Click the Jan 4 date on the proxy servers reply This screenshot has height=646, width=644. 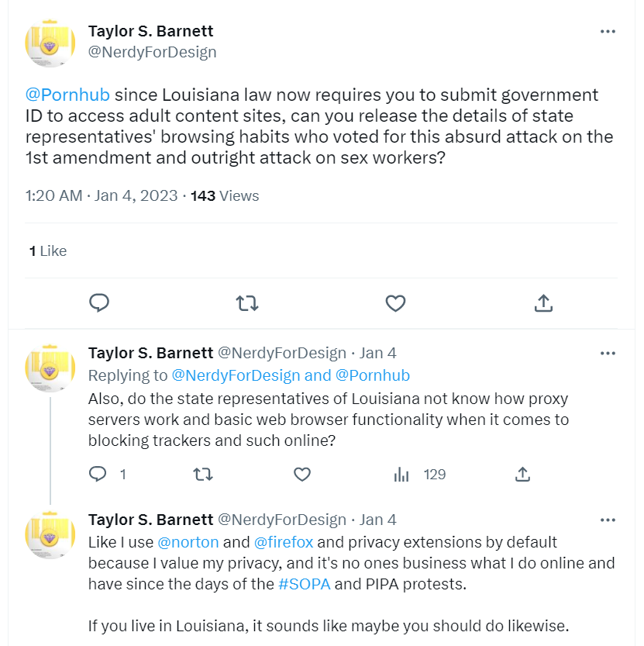[x=378, y=353]
